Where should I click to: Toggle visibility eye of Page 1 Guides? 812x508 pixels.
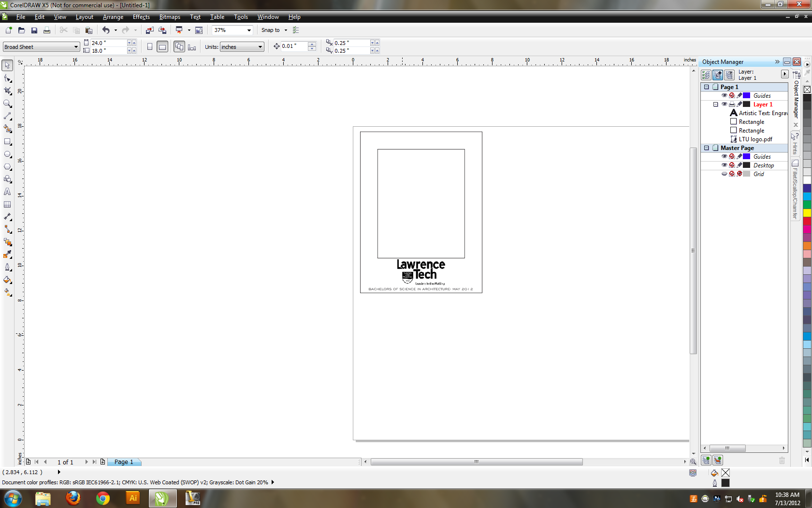(x=724, y=95)
